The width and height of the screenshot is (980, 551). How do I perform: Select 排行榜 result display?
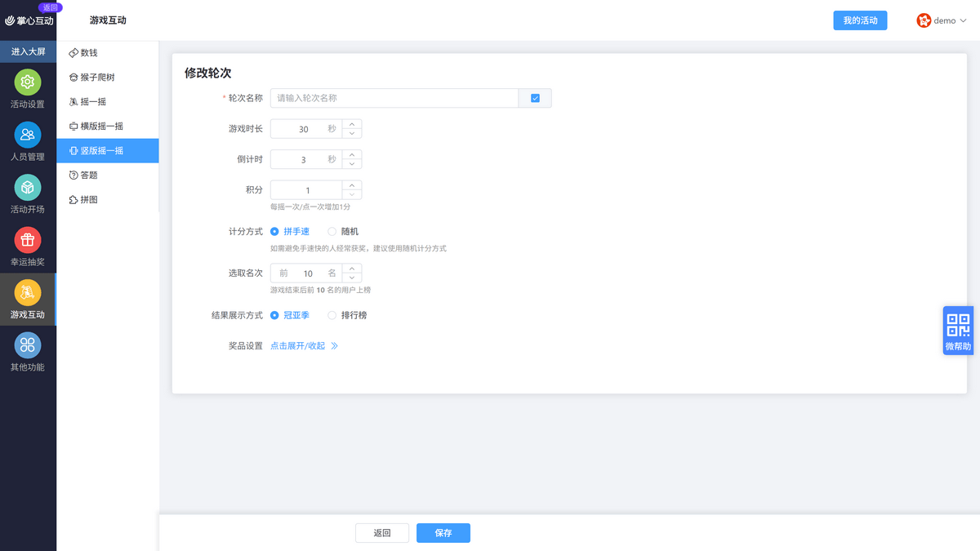(x=347, y=315)
